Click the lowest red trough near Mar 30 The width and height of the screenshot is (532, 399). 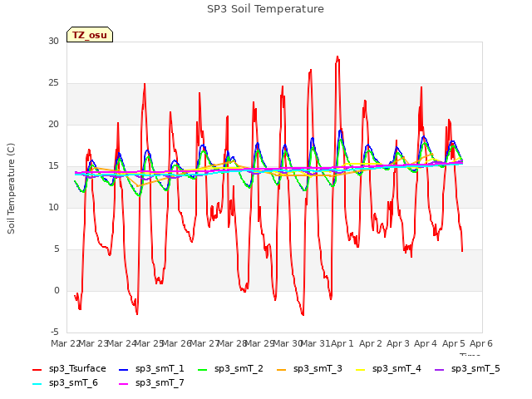click(x=303, y=314)
